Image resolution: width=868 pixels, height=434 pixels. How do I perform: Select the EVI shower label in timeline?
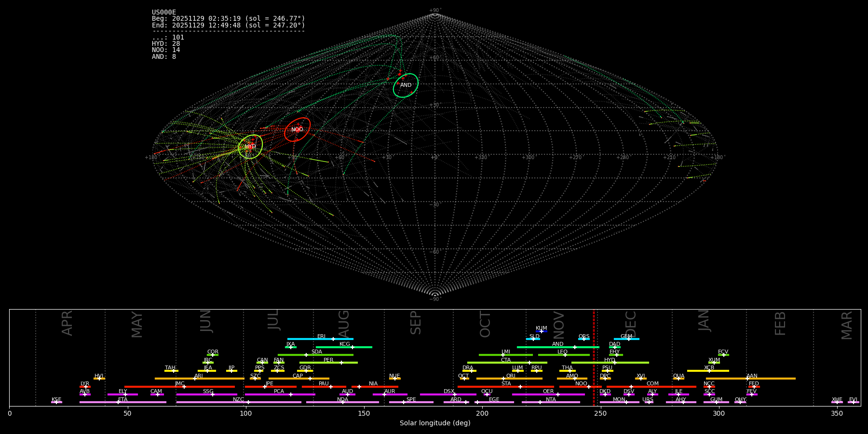click(853, 400)
